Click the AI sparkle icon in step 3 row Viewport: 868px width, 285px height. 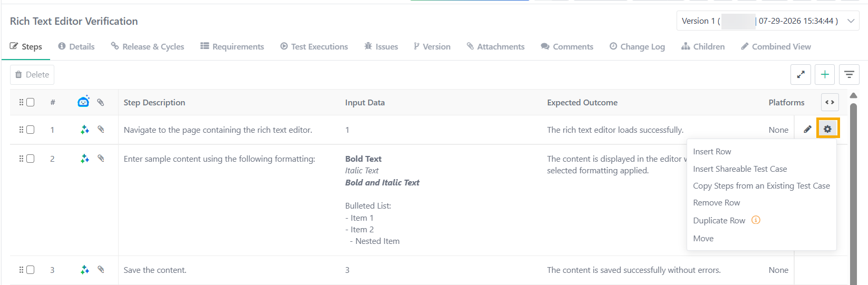point(84,270)
